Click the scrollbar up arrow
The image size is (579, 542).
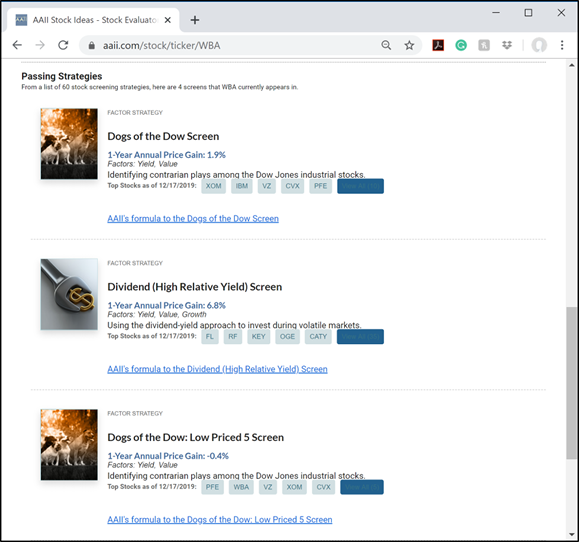(x=572, y=65)
